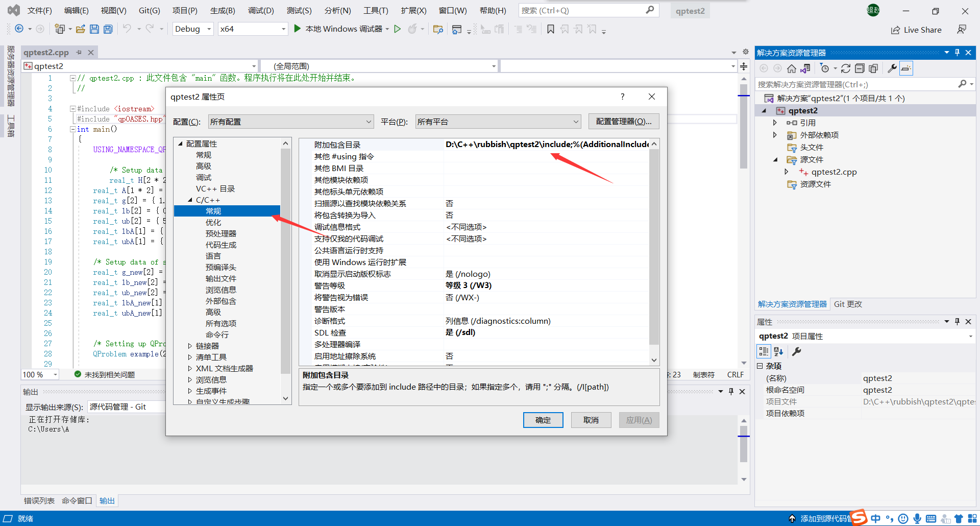Click the Home icon in Solution Explorer
The height and width of the screenshot is (526, 980).
pos(792,68)
